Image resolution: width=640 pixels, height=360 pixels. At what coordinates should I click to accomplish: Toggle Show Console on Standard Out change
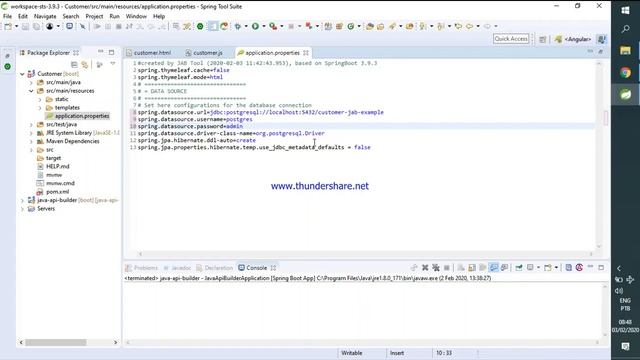(x=494, y=268)
